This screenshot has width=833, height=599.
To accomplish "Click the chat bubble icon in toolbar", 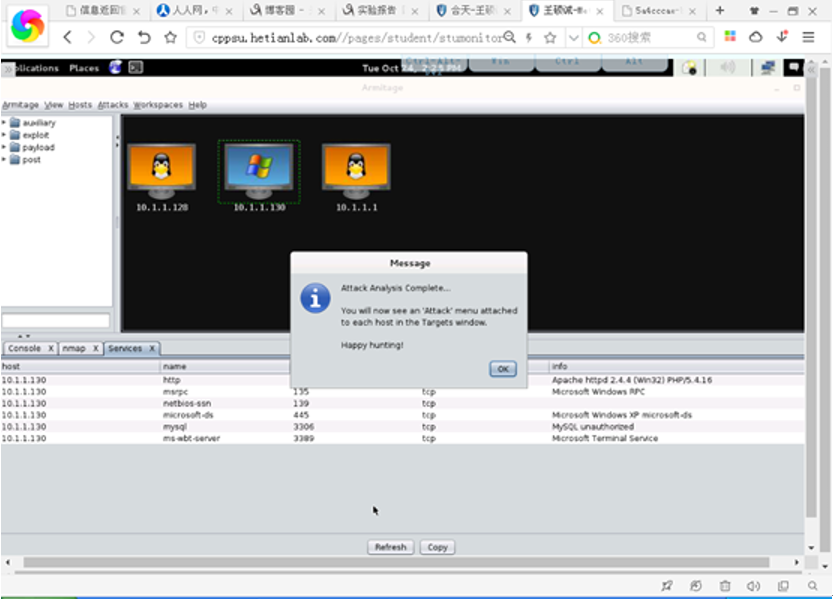I will point(794,67).
